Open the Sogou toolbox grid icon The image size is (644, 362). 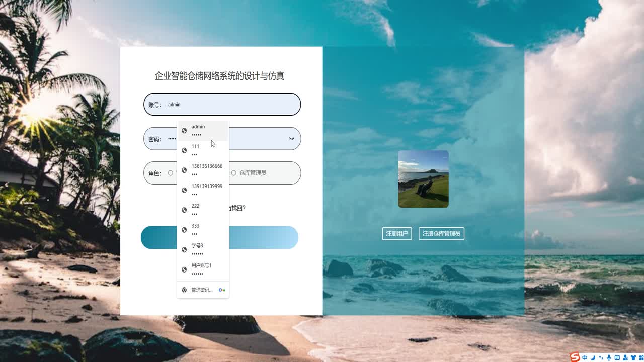[641, 358]
